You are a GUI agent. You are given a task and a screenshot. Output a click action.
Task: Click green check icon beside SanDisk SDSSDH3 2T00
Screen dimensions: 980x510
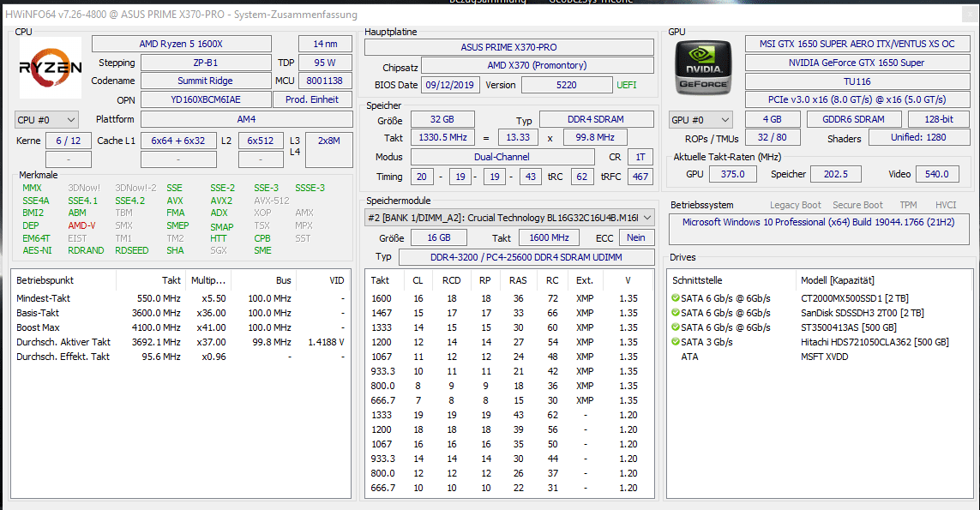pyautogui.click(x=675, y=313)
